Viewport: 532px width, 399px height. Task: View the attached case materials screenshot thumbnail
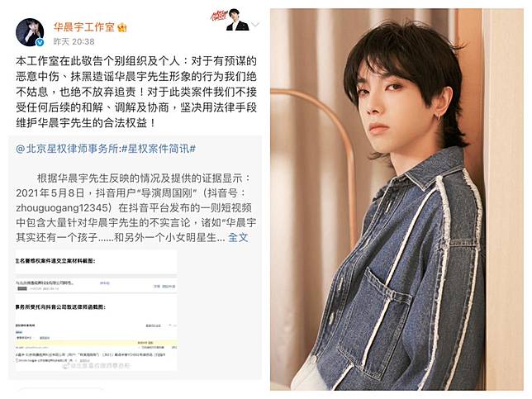[x=97, y=311]
